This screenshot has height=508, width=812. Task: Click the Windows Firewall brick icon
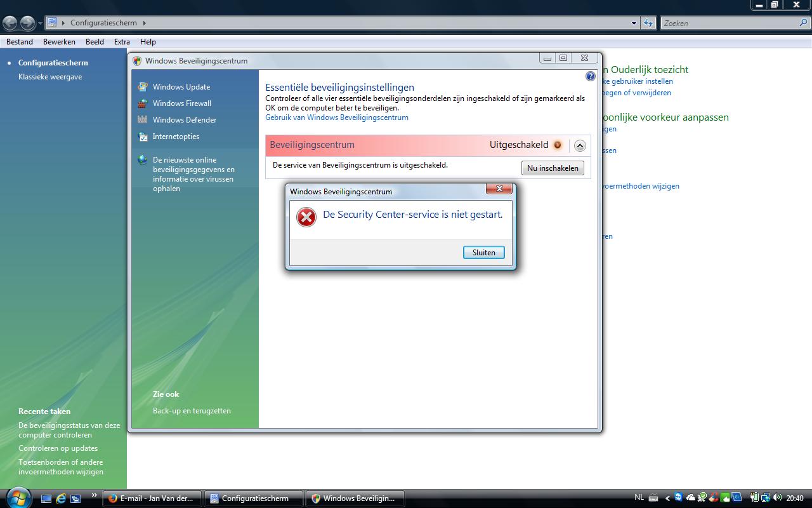pyautogui.click(x=143, y=103)
